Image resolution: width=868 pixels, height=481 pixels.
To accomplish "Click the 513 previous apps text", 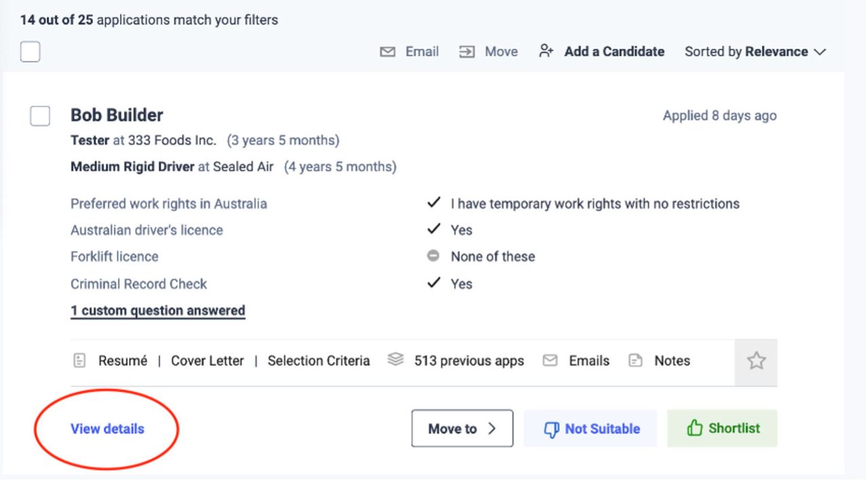I will click(x=469, y=361).
